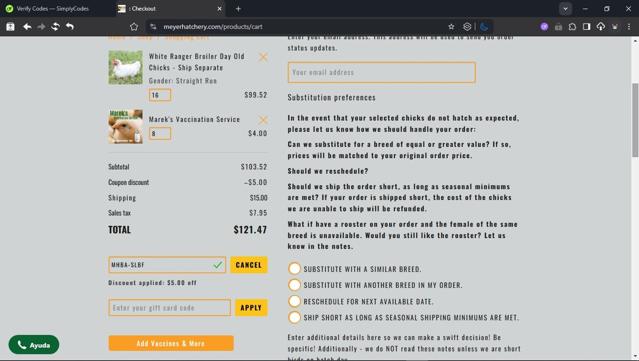Screen dimensions: 639x361
Task: Click the $4.00 vaccination price
Action: click(x=258, y=133)
